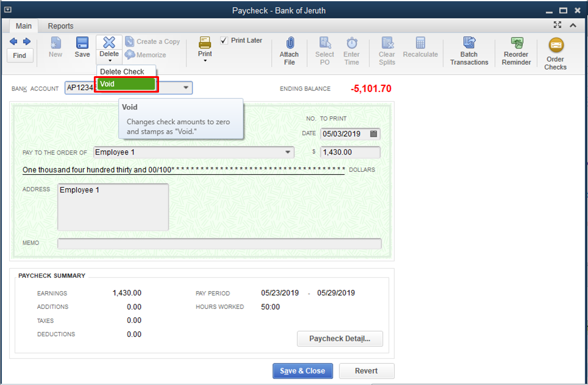Click the Earnings value 1,430.00
The width and height of the screenshot is (588, 385).
(127, 293)
